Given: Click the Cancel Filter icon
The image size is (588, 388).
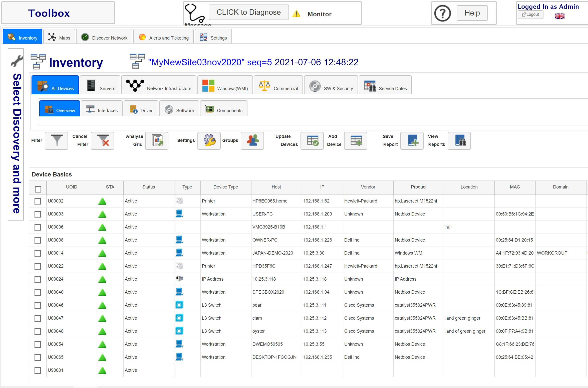Looking at the screenshot, I should tap(102, 141).
